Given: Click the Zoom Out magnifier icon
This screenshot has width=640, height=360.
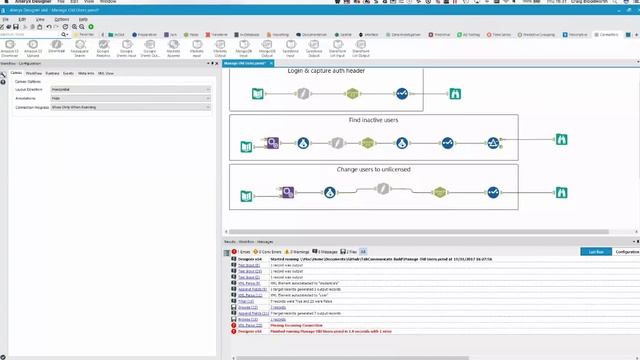Looking at the screenshot, I should pyautogui.click(x=82, y=27).
